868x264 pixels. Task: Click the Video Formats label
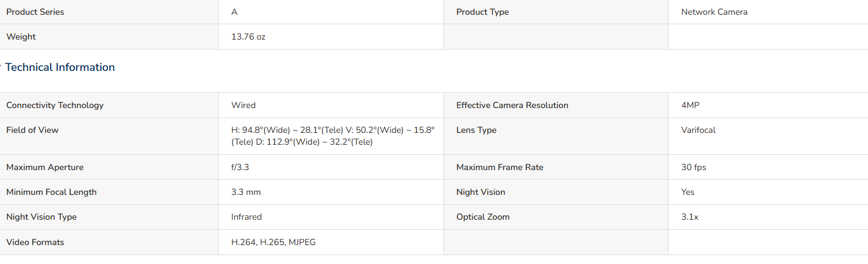tap(35, 242)
